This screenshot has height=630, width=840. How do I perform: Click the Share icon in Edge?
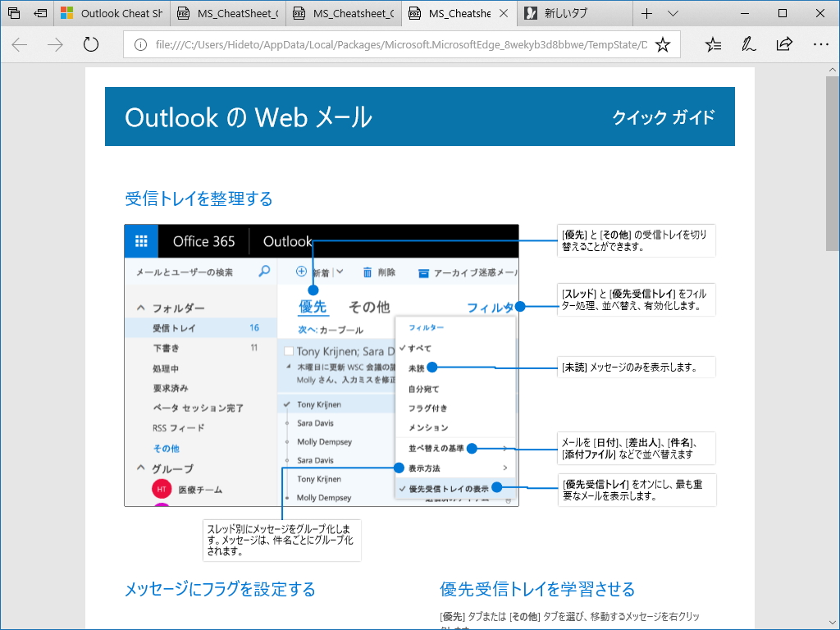pyautogui.click(x=784, y=44)
